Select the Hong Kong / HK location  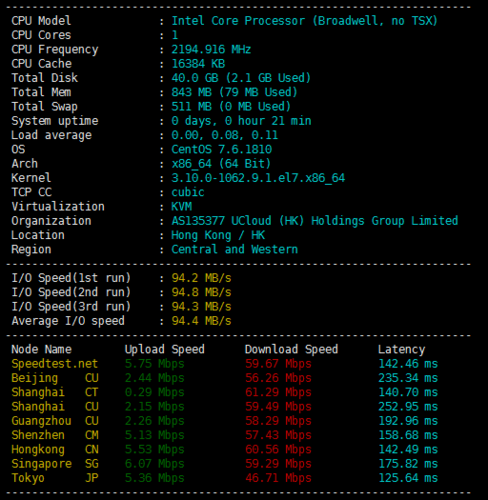[x=218, y=235]
